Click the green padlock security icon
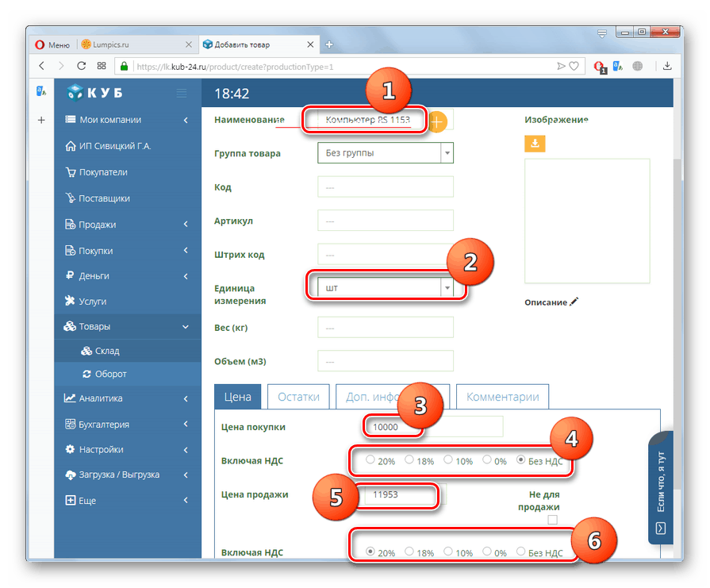 click(x=124, y=67)
